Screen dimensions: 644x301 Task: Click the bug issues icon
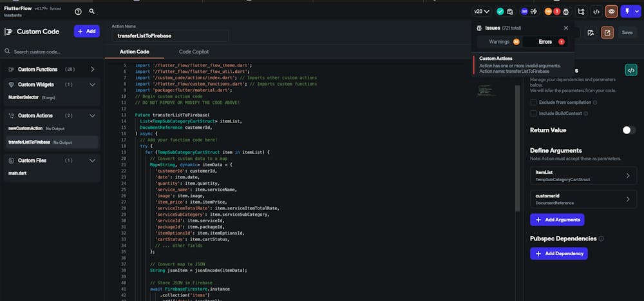pos(565,12)
